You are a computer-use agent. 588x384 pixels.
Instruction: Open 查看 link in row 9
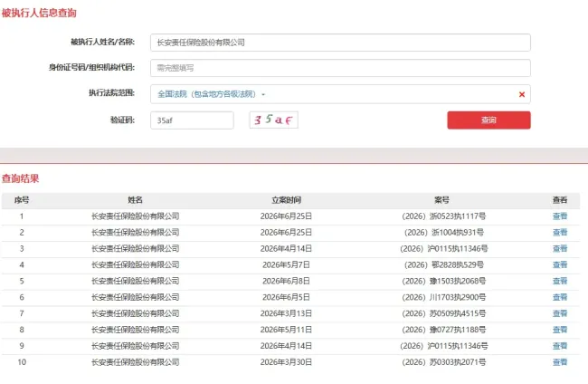pyautogui.click(x=560, y=346)
